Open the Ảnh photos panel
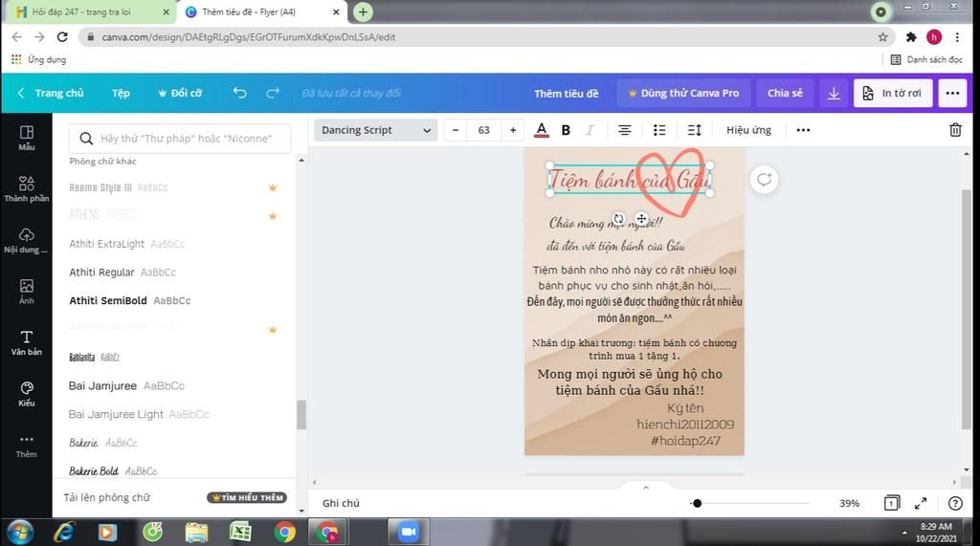 click(x=26, y=292)
